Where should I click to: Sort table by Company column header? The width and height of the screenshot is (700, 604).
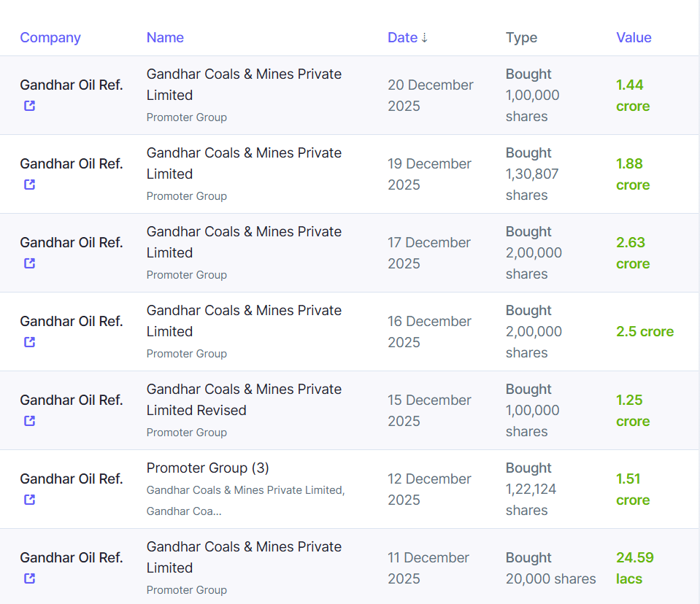coord(50,38)
